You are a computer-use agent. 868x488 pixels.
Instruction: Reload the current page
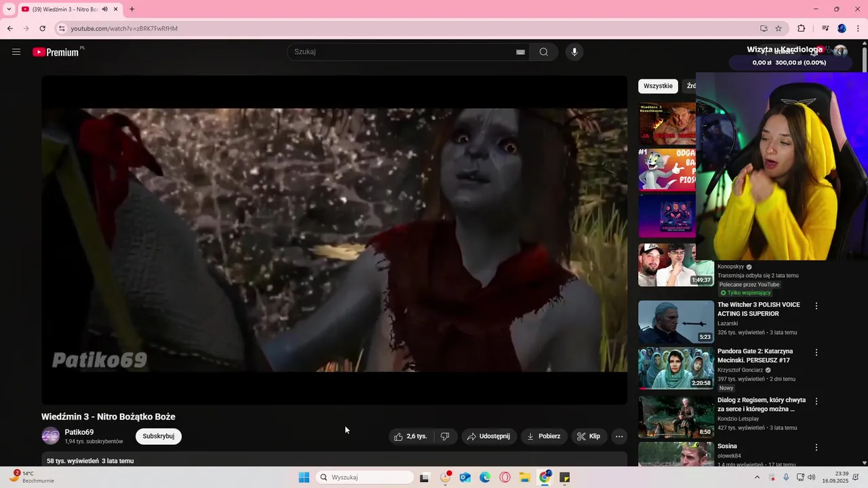tap(43, 28)
